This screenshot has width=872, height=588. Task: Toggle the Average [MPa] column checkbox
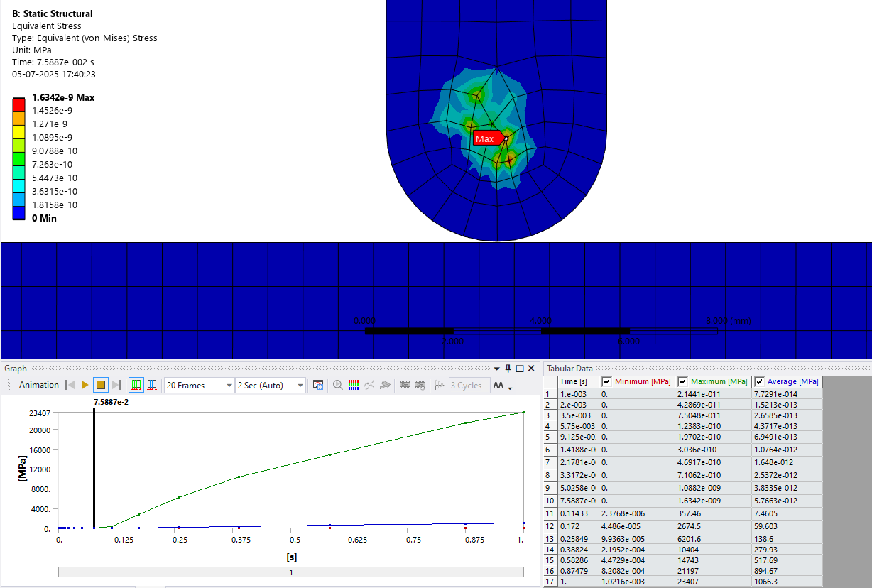[760, 381]
